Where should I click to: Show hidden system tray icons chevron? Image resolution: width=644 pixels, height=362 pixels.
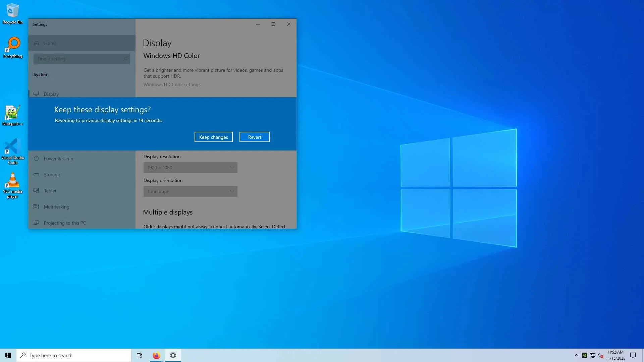tap(576, 355)
